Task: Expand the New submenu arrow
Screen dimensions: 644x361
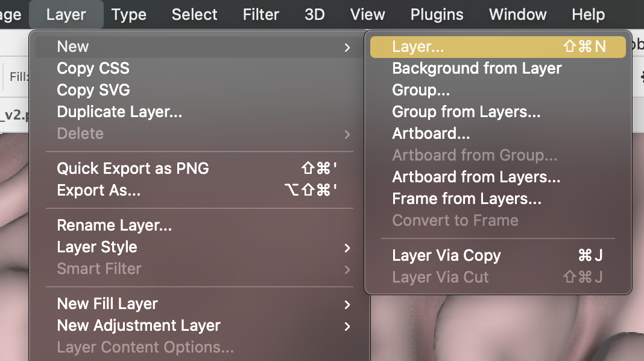Action: click(x=347, y=47)
